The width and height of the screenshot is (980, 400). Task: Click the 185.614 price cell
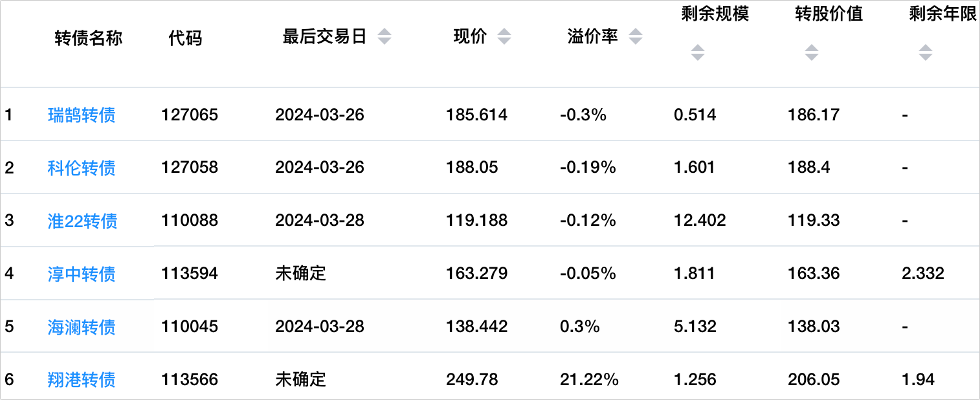[476, 115]
